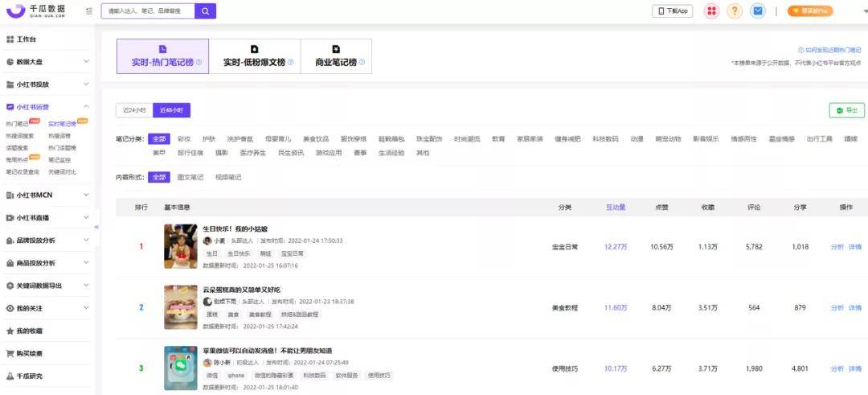This screenshot has height=395, width=868.
Task: Click help icon beside 商业笔记榜
Action: [362, 63]
